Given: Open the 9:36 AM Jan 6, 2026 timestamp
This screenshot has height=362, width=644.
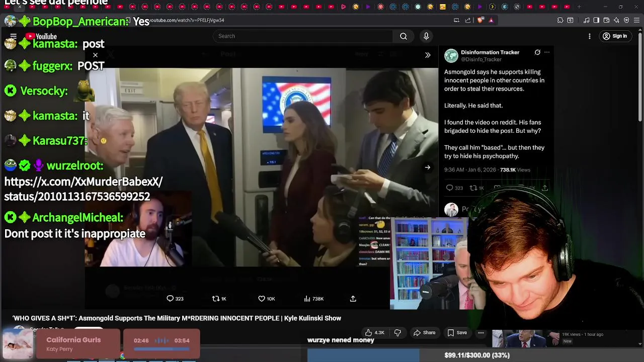Looking at the screenshot, I should 470,170.
